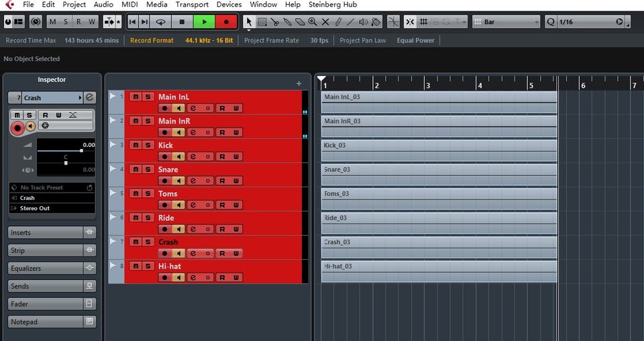
Task: Mute the Kick track
Action: click(136, 145)
